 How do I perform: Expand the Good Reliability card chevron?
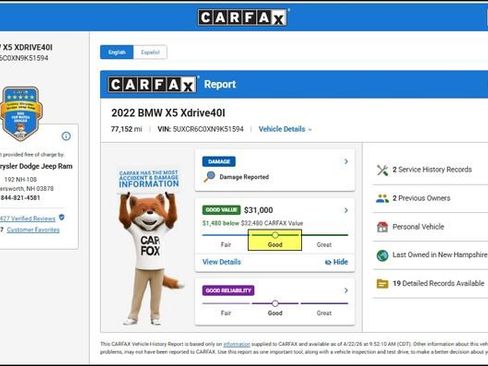click(346, 291)
